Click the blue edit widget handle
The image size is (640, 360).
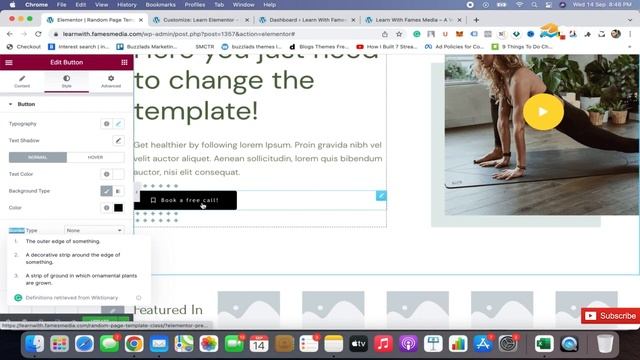[x=381, y=196]
